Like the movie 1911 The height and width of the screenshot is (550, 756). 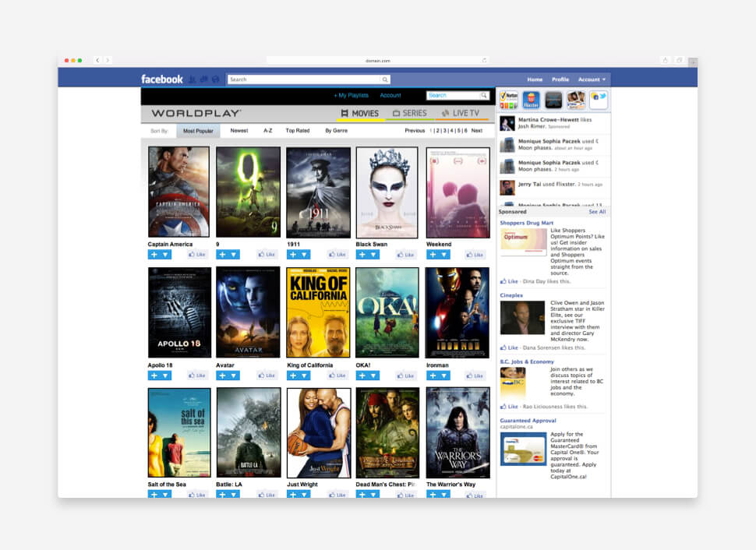click(x=337, y=255)
